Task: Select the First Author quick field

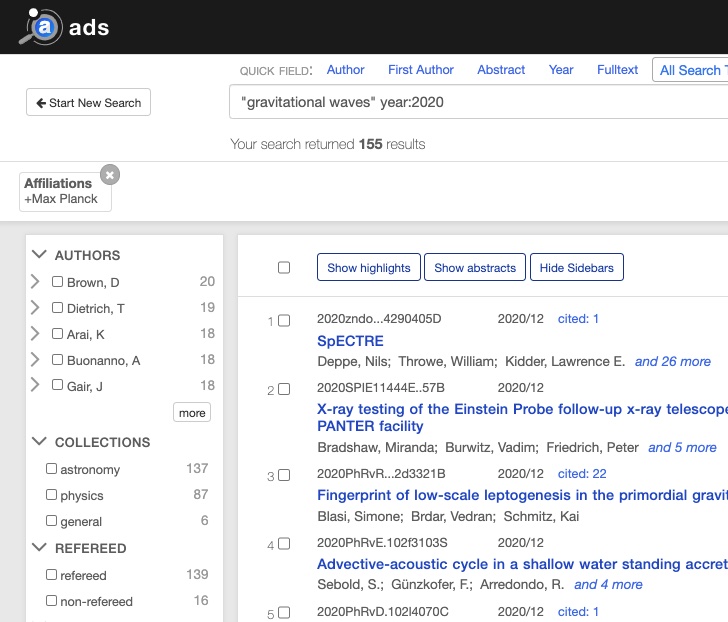Action: pos(420,70)
